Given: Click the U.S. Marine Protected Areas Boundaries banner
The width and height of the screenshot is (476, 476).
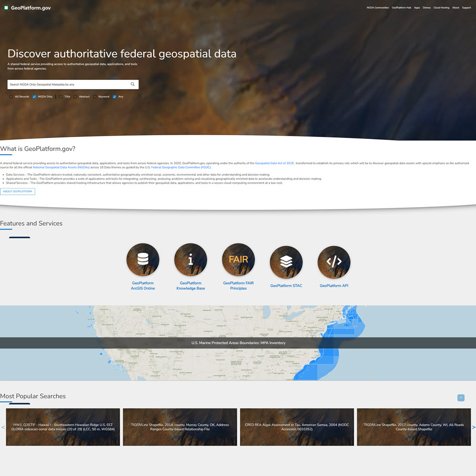Looking at the screenshot, I should click(x=238, y=343).
